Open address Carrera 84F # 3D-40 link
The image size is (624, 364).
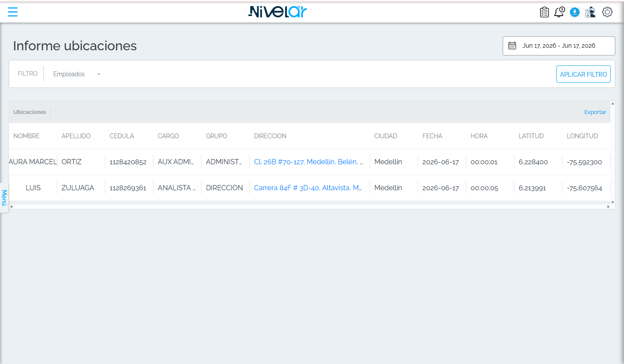point(308,188)
